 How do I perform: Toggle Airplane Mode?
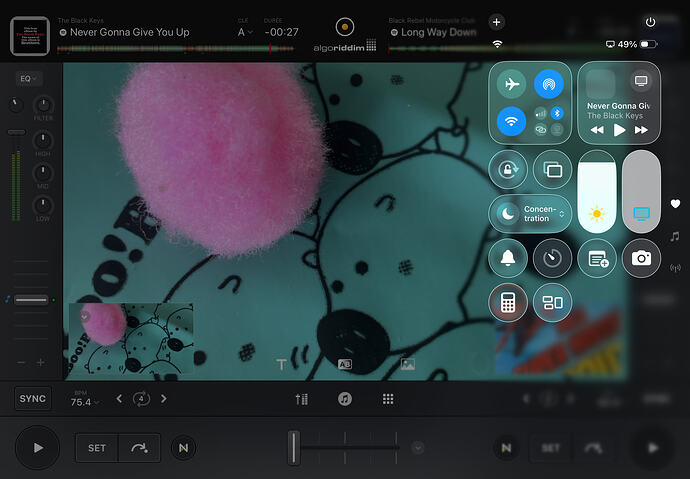click(511, 85)
